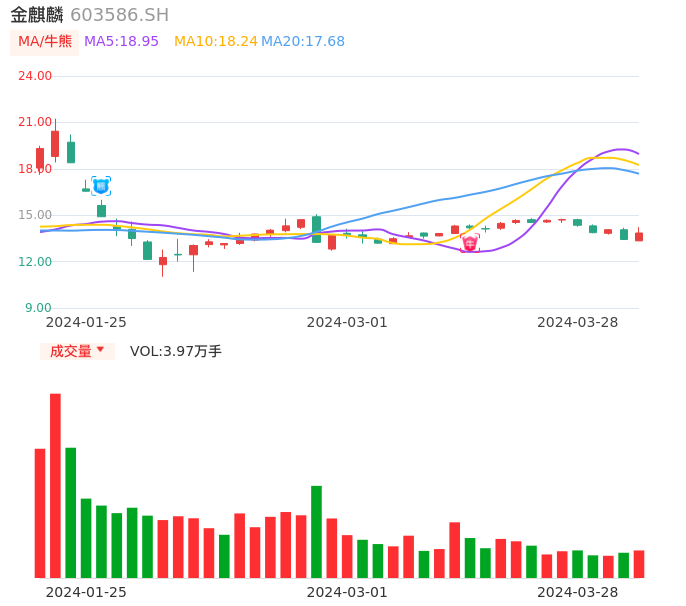Click the red dropdown arrow beside 成交量

pos(100,350)
